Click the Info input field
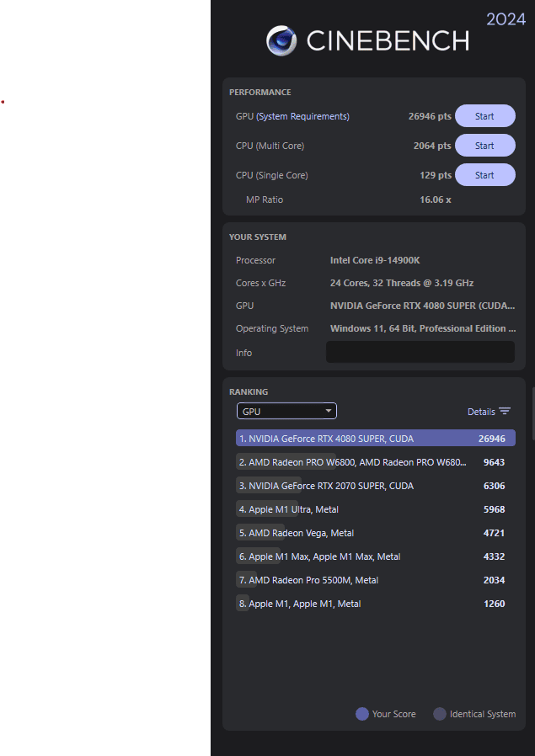This screenshot has height=756, width=535. coord(420,352)
